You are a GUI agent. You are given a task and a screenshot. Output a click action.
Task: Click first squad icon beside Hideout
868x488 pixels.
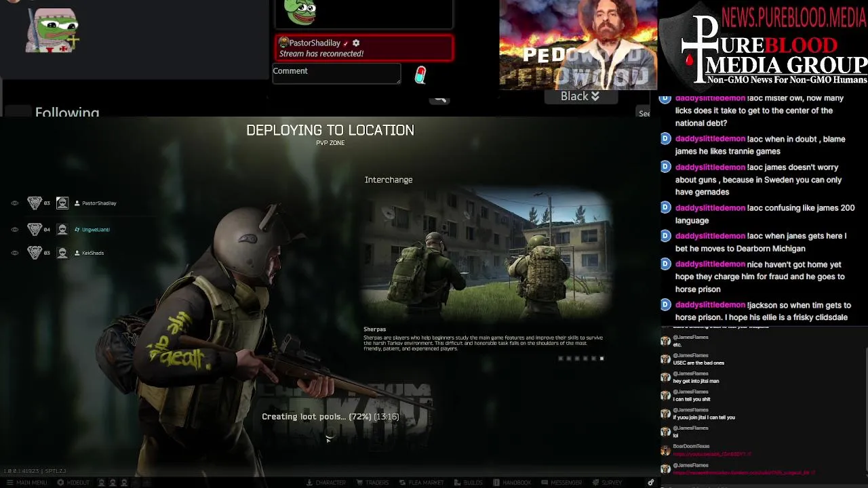tap(102, 483)
